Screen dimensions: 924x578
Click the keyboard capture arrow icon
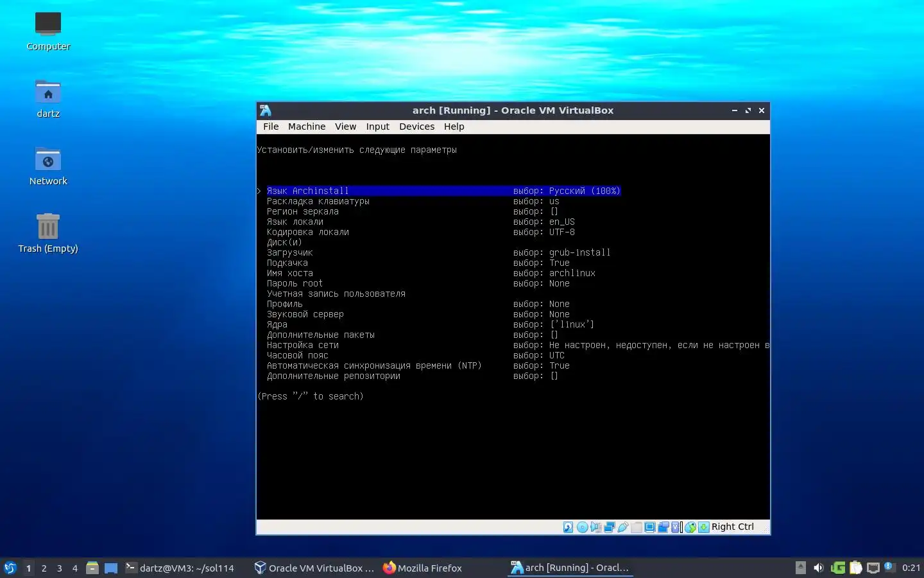coord(703,527)
